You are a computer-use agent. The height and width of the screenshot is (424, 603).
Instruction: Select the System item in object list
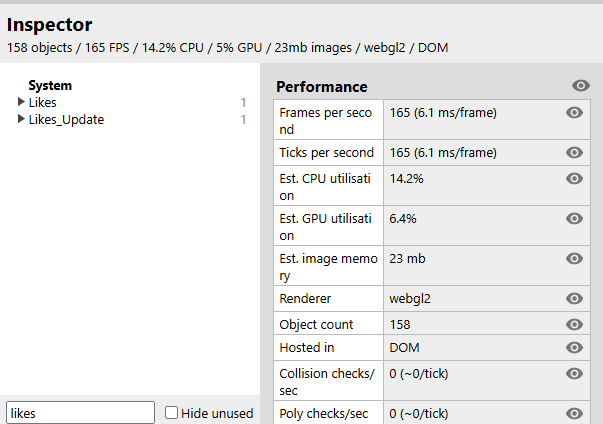[50, 85]
